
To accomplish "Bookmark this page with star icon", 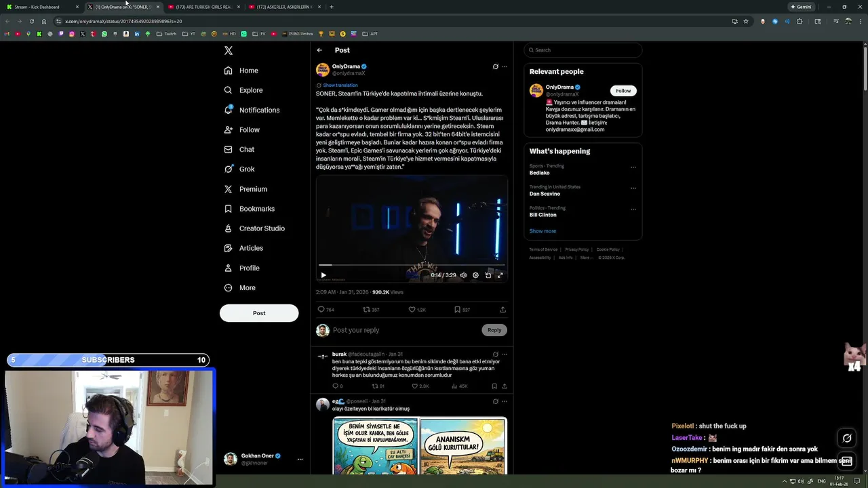I will [746, 21].
